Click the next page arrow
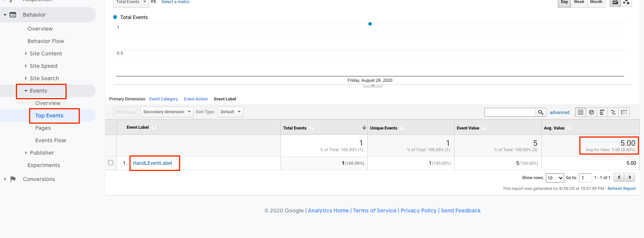The height and width of the screenshot is (238, 644). [630, 178]
